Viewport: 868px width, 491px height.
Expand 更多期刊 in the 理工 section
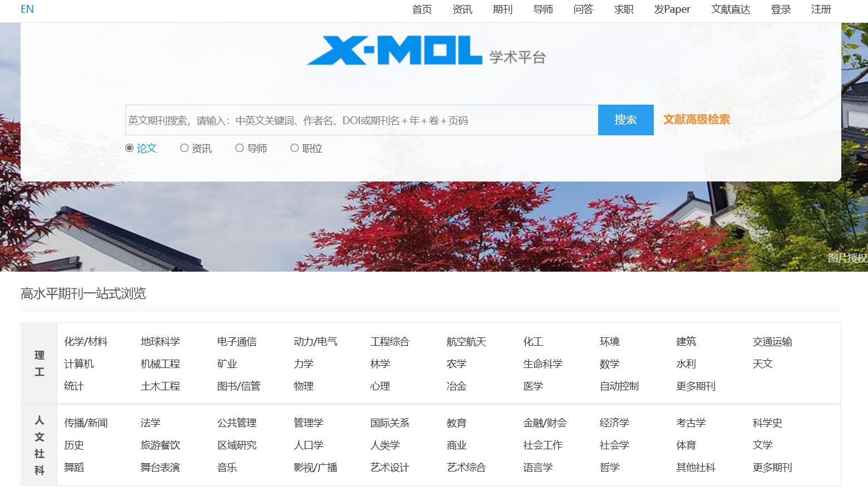pos(696,386)
